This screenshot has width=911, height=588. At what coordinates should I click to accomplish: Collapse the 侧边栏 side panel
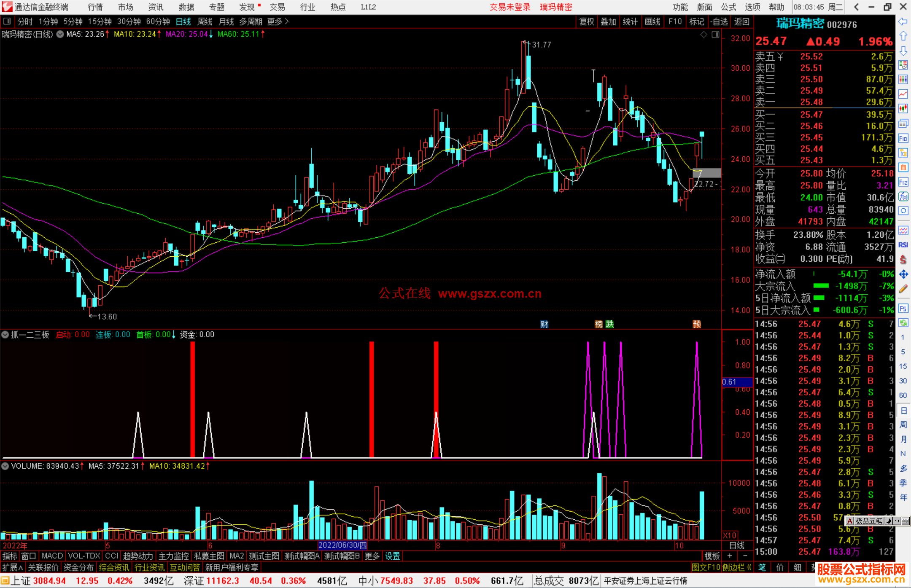click(x=737, y=568)
